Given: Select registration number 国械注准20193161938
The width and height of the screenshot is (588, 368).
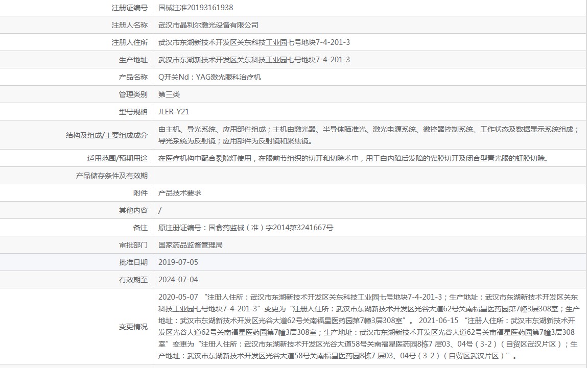Looking at the screenshot, I should point(195,8).
